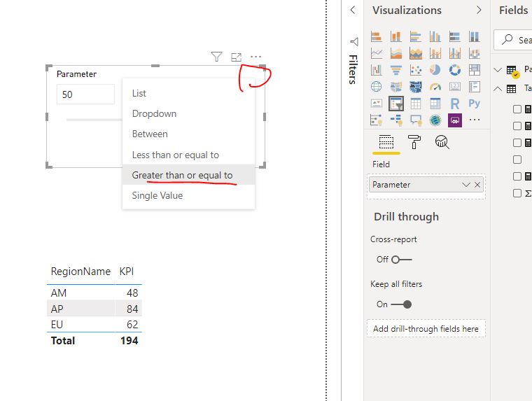
Task: Select the Filled map visual
Action: pyautogui.click(x=396, y=87)
